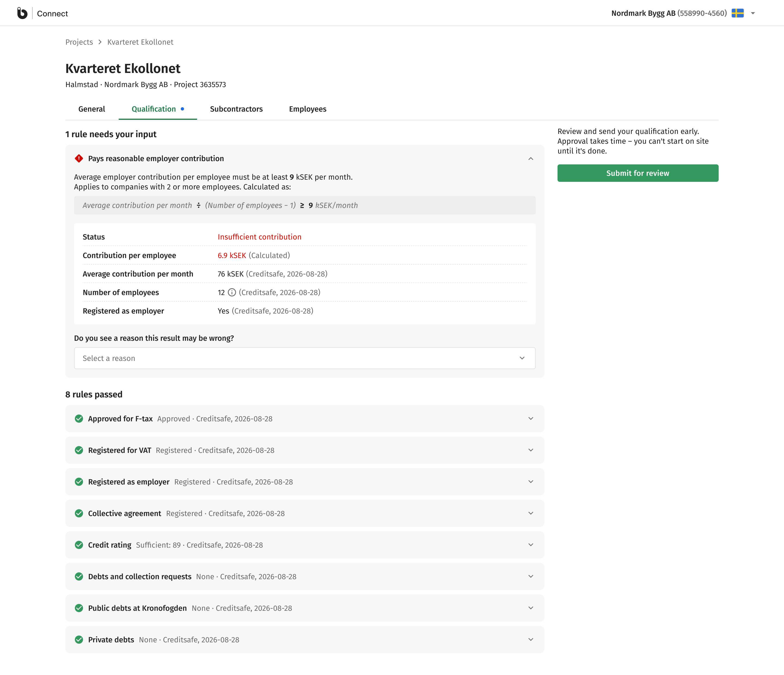
Task: Click the blue dot on Qualification tab
Action: pos(182,109)
